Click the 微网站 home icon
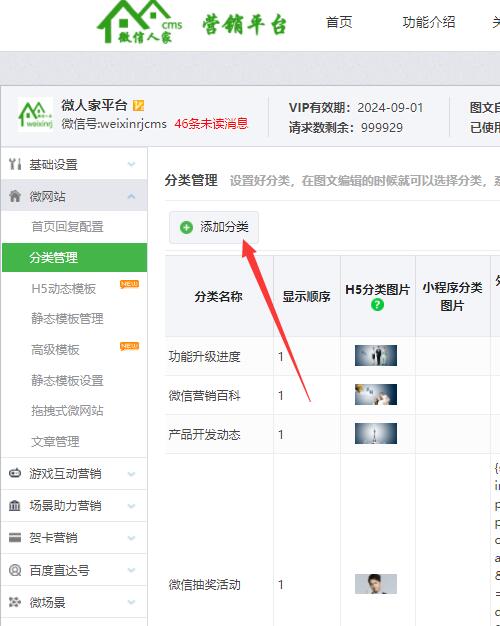500x626 pixels. pyautogui.click(x=15, y=196)
